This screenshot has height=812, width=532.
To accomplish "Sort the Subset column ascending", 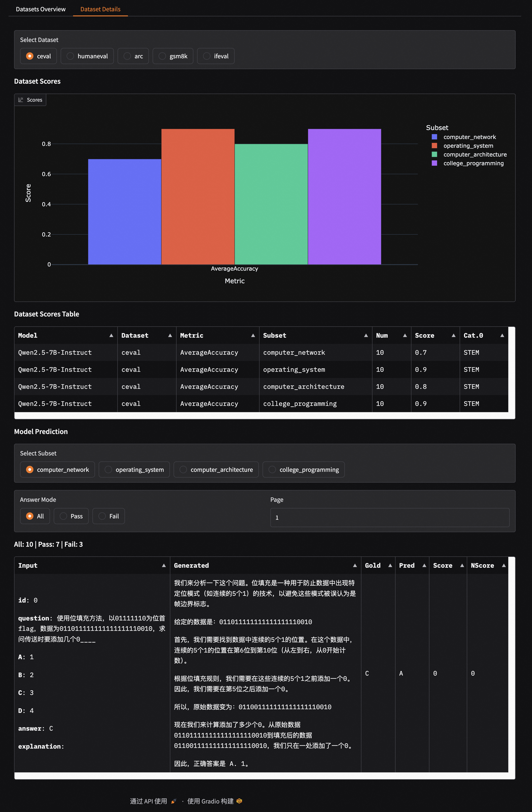I will pos(366,335).
